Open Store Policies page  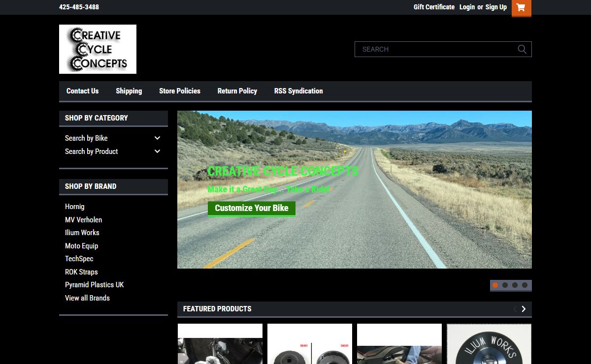click(x=180, y=91)
